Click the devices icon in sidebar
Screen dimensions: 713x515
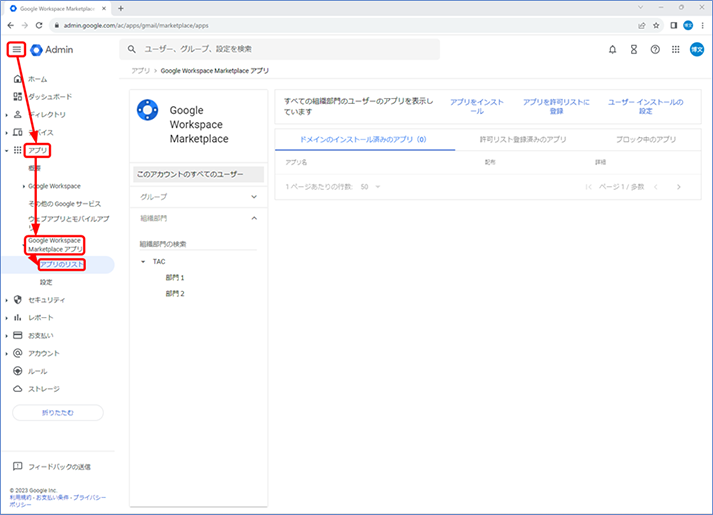tap(17, 132)
